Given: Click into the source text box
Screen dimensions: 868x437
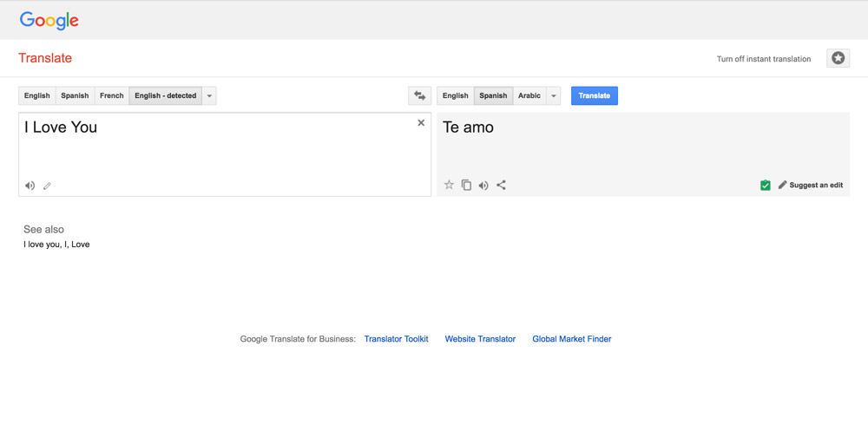Looking at the screenshot, I should click(x=225, y=154).
